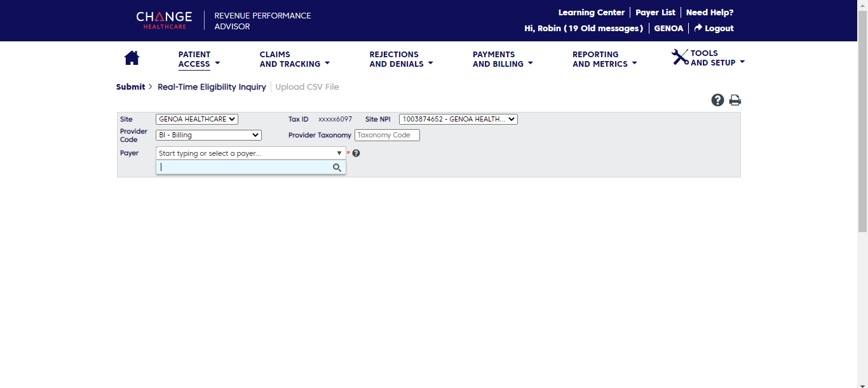Open the Site NPI dropdown
The width and height of the screenshot is (868, 388).
point(458,119)
